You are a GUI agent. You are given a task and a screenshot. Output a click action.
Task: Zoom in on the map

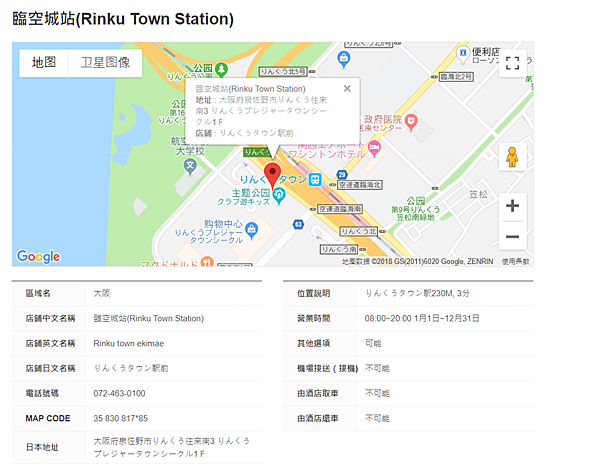512,206
